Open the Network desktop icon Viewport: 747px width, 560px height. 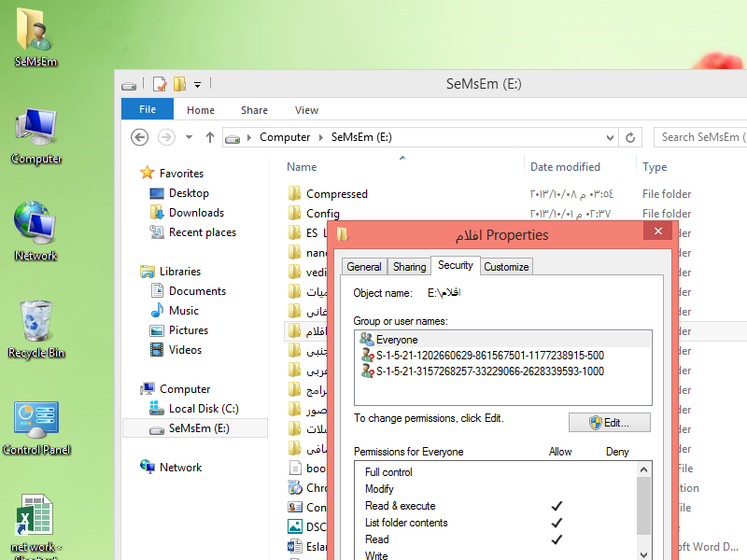click(35, 231)
